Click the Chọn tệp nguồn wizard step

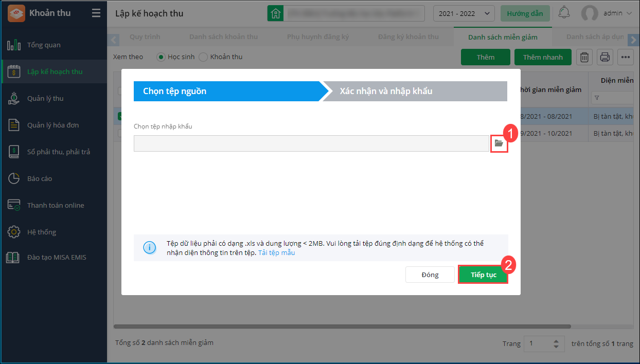coord(226,91)
